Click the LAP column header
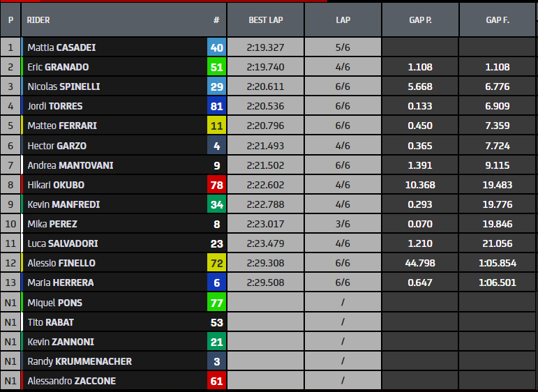538x392 pixels. tap(343, 20)
